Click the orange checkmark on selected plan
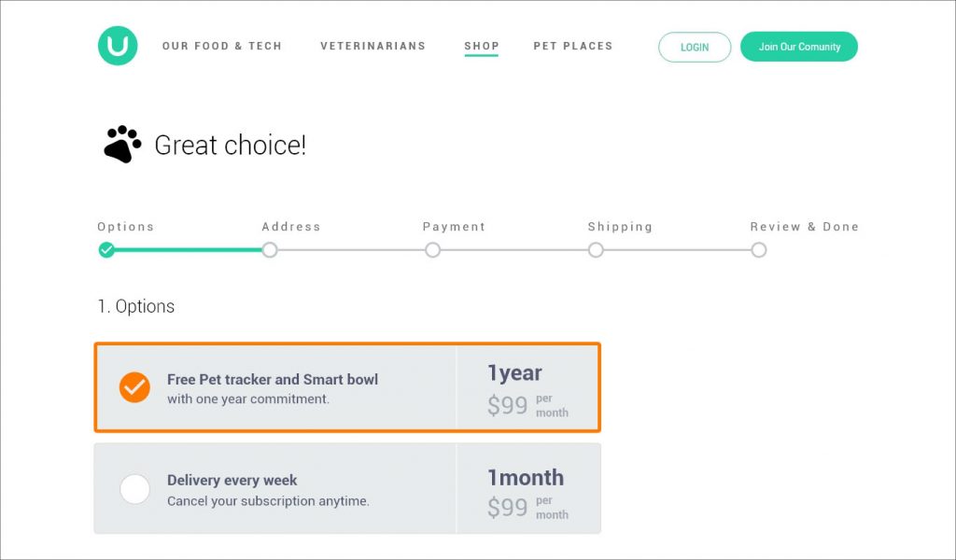The width and height of the screenshot is (956, 560). click(x=134, y=386)
